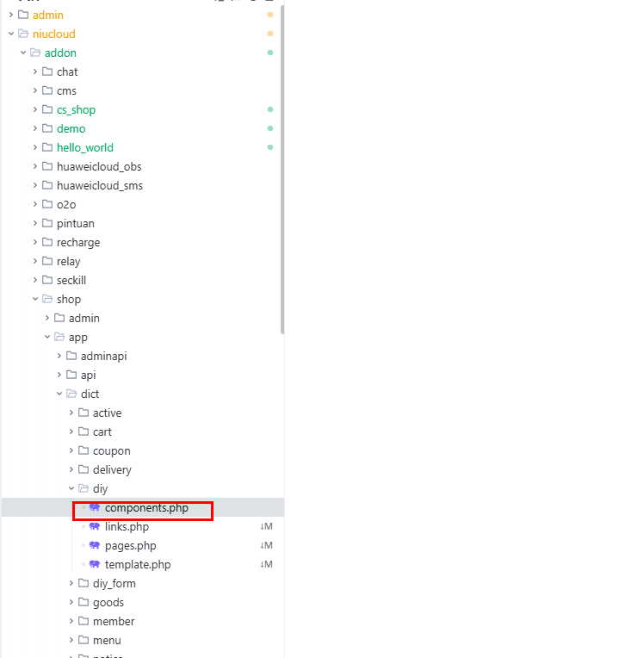644x658 pixels.
Task: Click the PHP file icon for pages.php
Action: pyautogui.click(x=95, y=546)
